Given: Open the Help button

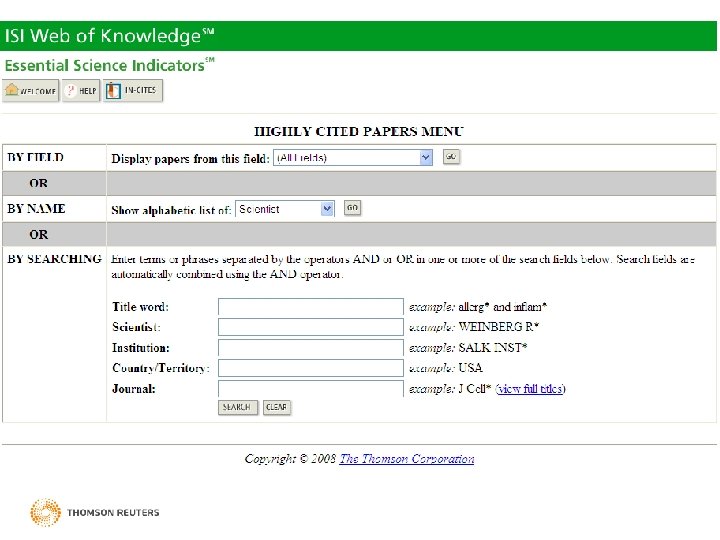Looking at the screenshot, I should coord(81,90).
